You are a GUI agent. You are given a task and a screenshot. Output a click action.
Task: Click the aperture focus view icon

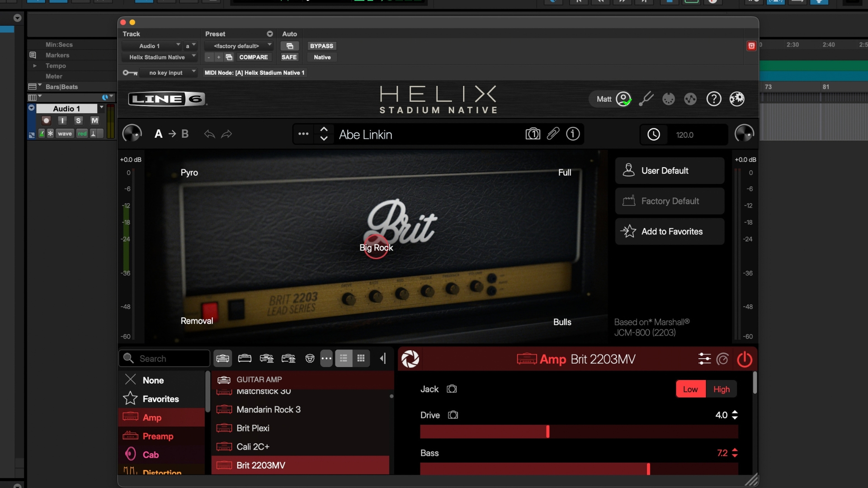coord(410,359)
